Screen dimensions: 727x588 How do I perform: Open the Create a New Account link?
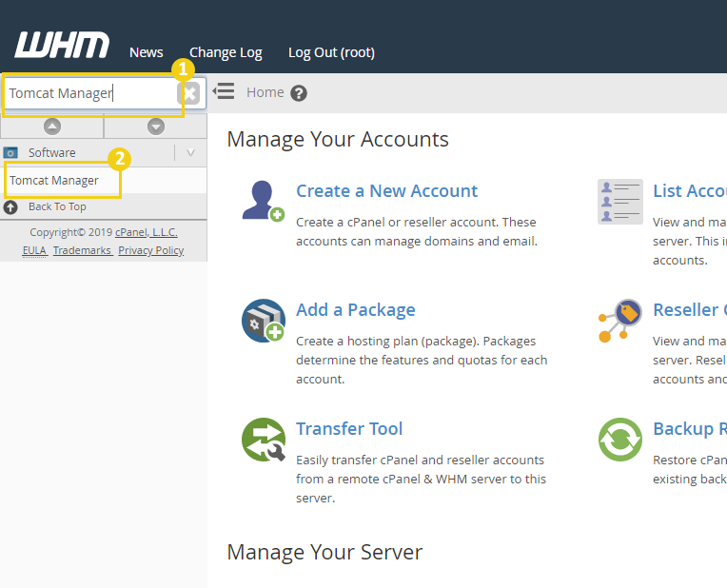click(386, 191)
